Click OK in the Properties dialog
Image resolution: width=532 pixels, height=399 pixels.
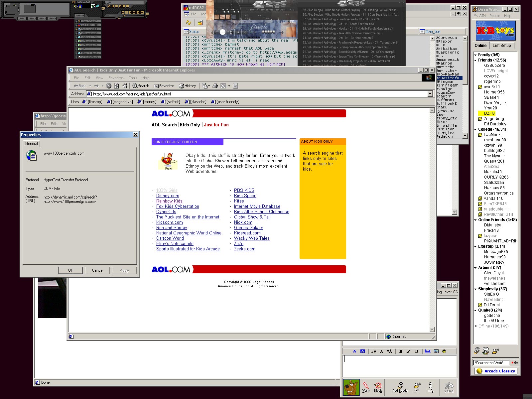(x=70, y=270)
